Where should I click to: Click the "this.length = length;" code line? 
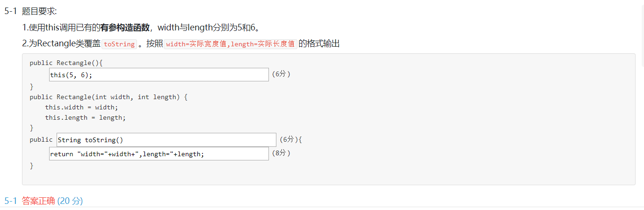tap(85, 117)
